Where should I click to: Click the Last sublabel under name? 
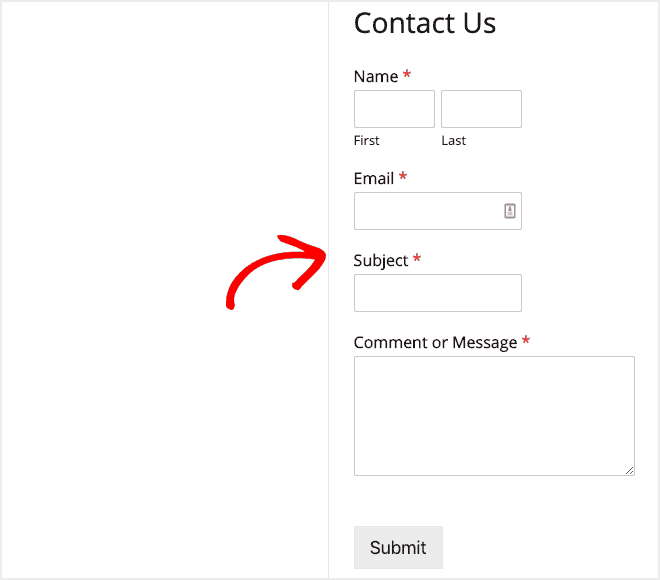pyautogui.click(x=454, y=141)
